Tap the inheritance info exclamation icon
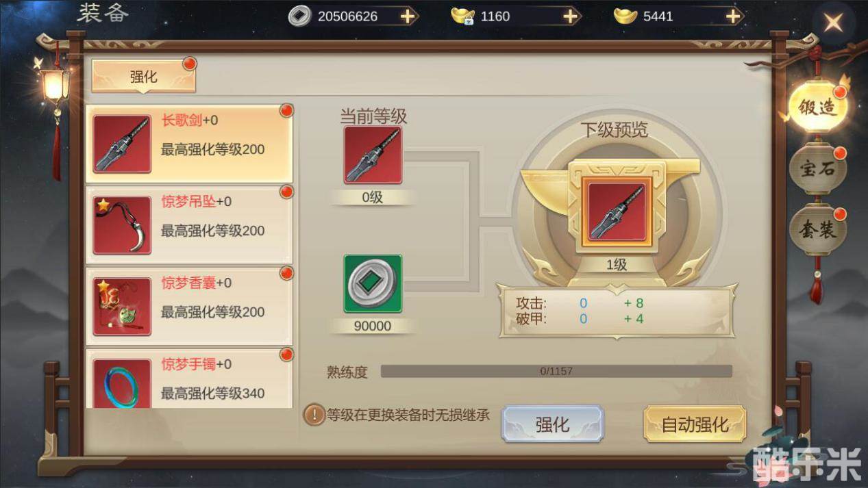 (x=314, y=414)
